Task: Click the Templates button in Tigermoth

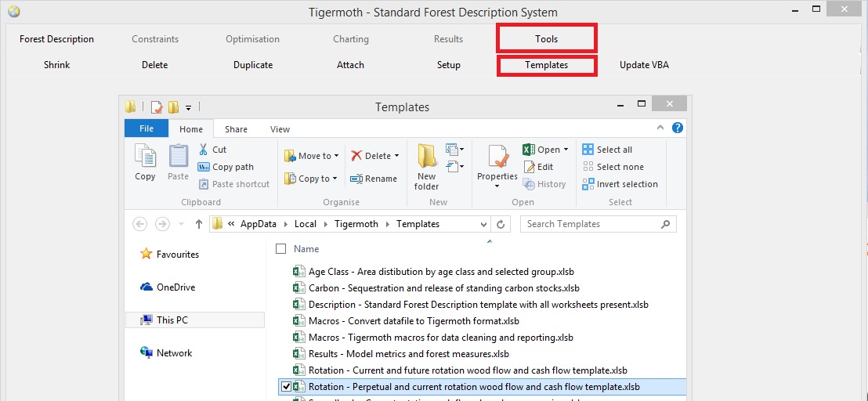Action: [546, 65]
